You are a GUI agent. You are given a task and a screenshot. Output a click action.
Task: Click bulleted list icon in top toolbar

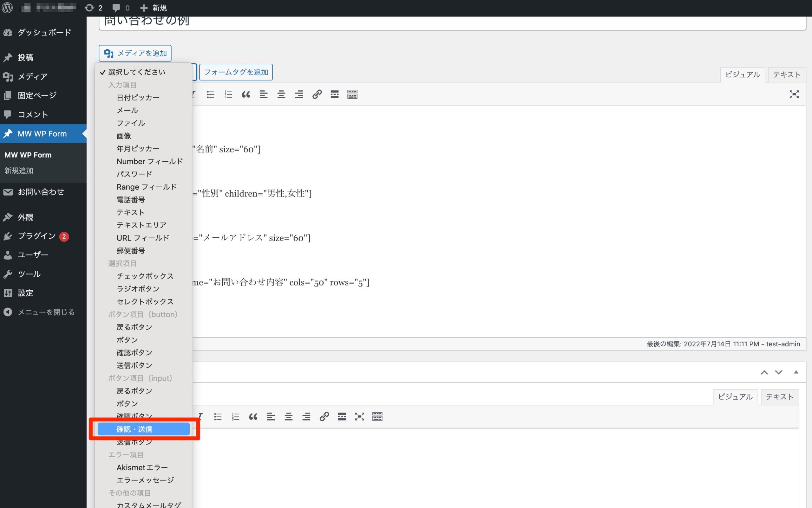tap(211, 94)
